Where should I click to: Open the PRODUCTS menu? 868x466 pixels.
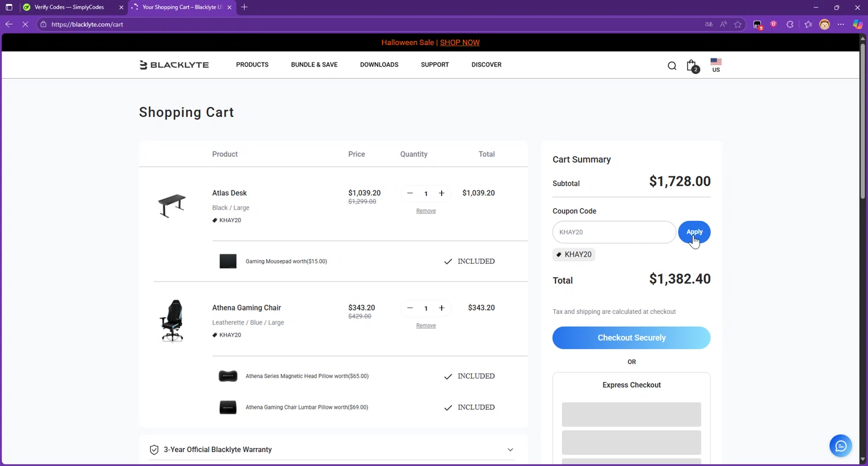pos(252,65)
